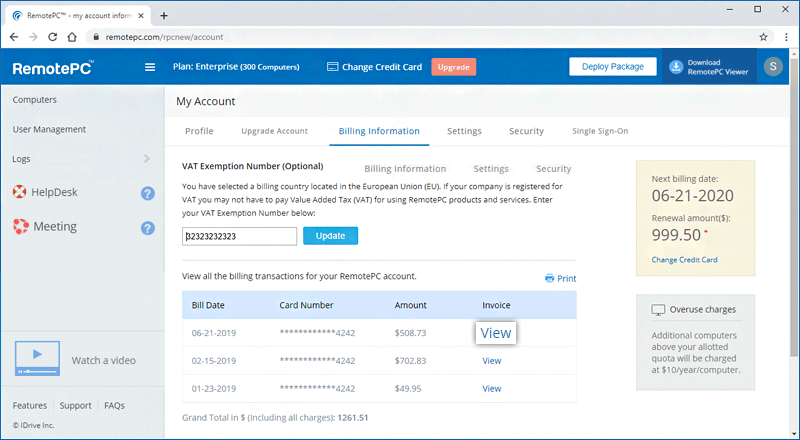Click the Watch a video link
The image size is (800, 440).
[x=104, y=360]
